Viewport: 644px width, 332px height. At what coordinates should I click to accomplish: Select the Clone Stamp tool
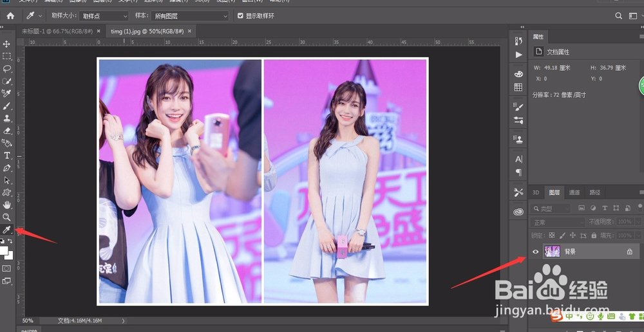coord(6,118)
